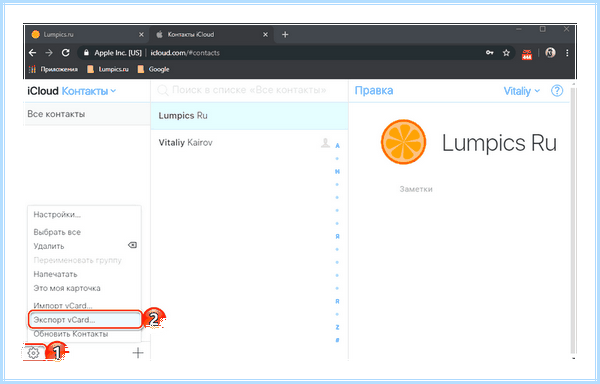Open Chrome three-dot menu
This screenshot has height=384, width=600.
coord(567,53)
